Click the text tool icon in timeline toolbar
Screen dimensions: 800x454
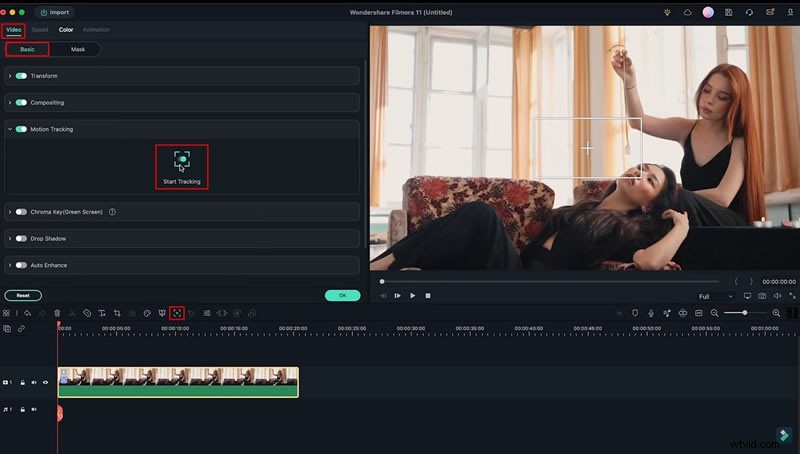pyautogui.click(x=102, y=313)
